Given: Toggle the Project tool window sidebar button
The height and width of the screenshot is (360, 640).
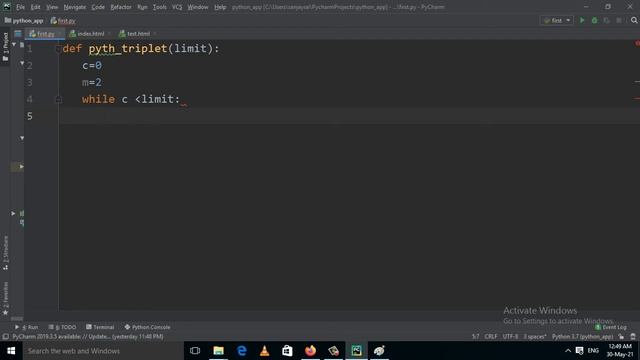Looking at the screenshot, I should [x=5, y=47].
